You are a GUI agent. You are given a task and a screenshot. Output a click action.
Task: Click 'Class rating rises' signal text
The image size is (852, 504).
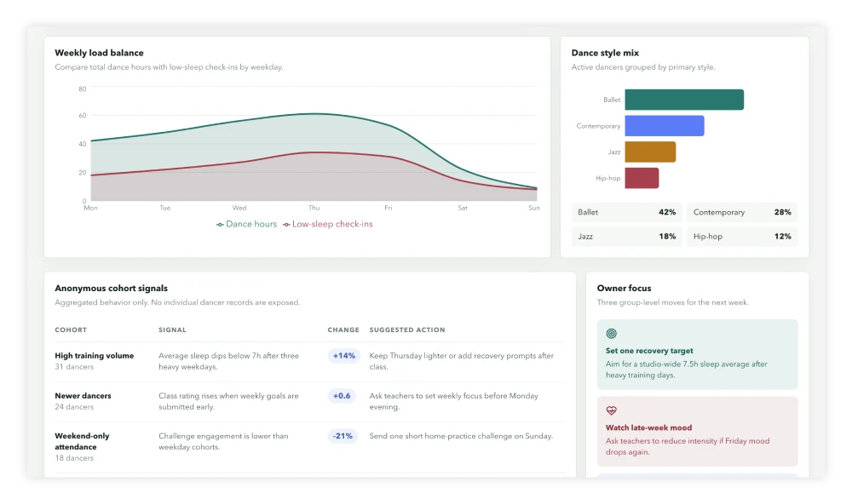point(228,401)
